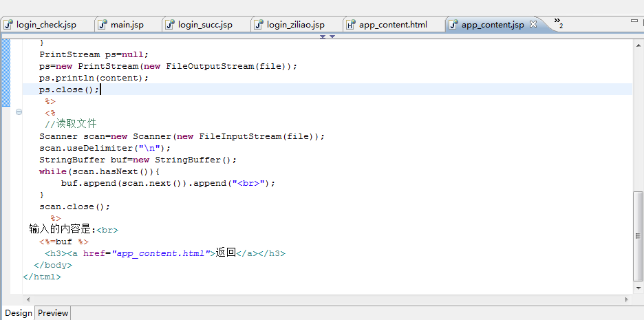Close the app_content.jsp editor tab

click(533, 24)
